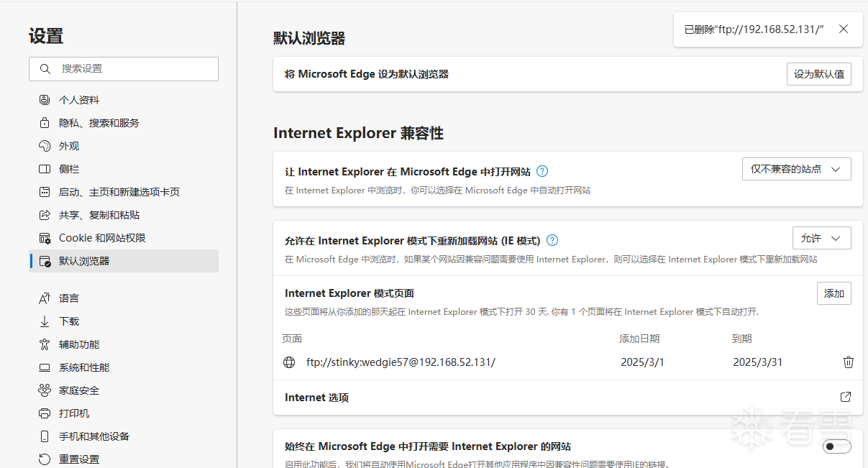This screenshot has height=468, width=868.
Task: Click the lock icon for 隐私、搜索和服务
Action: (x=45, y=123)
